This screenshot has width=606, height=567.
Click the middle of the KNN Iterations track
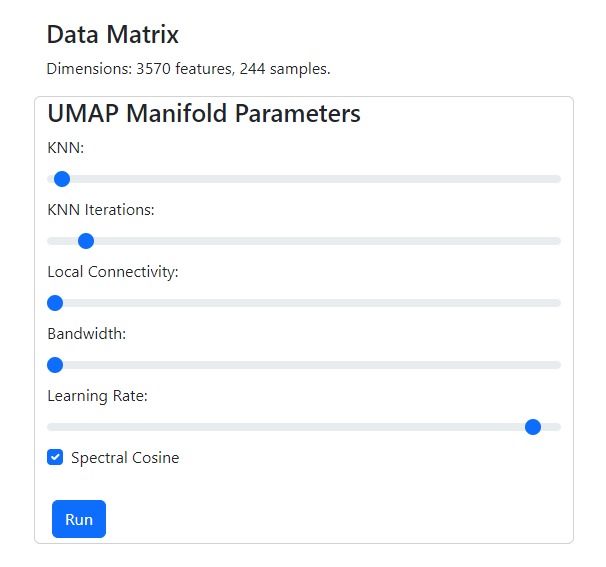(x=304, y=241)
